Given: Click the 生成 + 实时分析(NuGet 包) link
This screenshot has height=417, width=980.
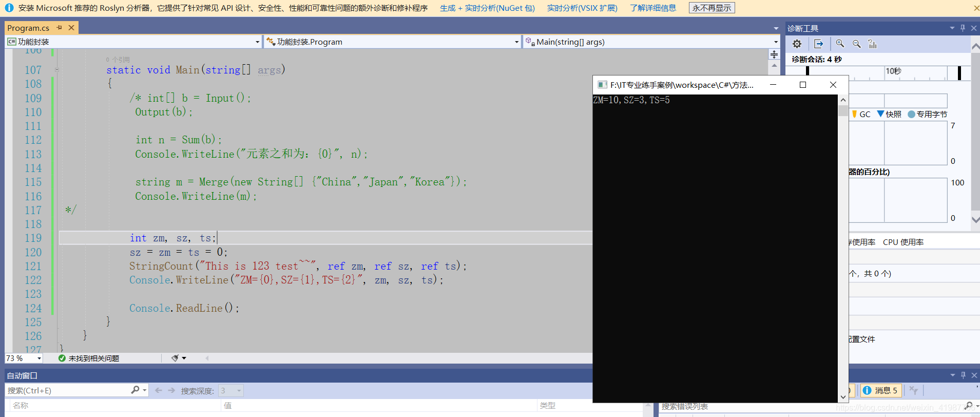Looking at the screenshot, I should (487, 8).
